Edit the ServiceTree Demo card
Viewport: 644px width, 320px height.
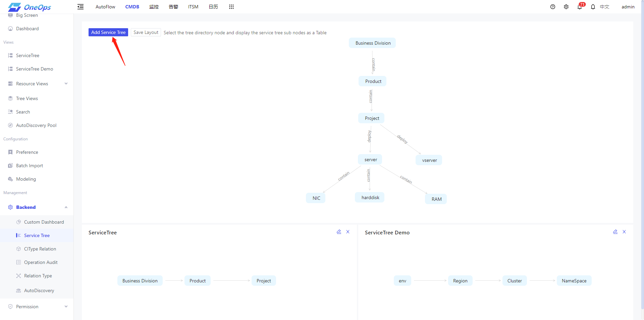615,232
